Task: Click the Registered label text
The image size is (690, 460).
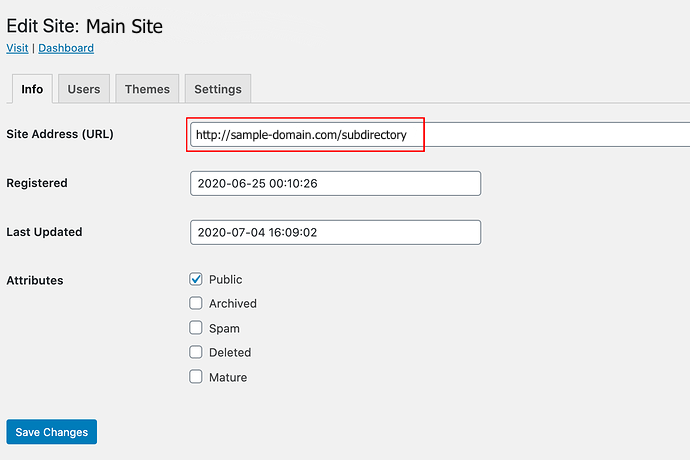Action: 37,183
